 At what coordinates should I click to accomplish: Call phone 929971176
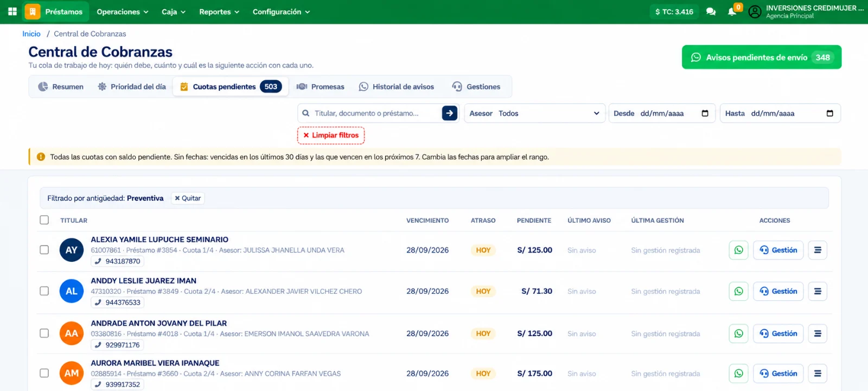pyautogui.click(x=117, y=345)
